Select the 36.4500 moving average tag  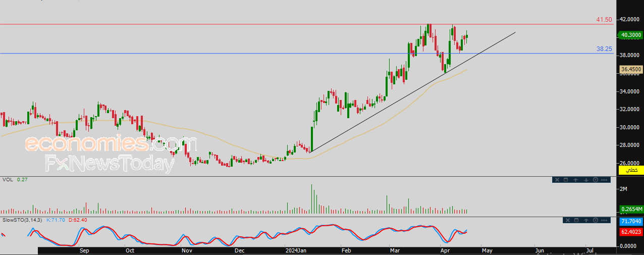point(630,69)
